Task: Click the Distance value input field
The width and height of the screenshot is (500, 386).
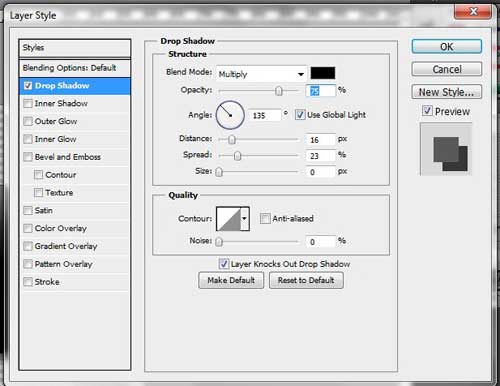Action: (320, 140)
